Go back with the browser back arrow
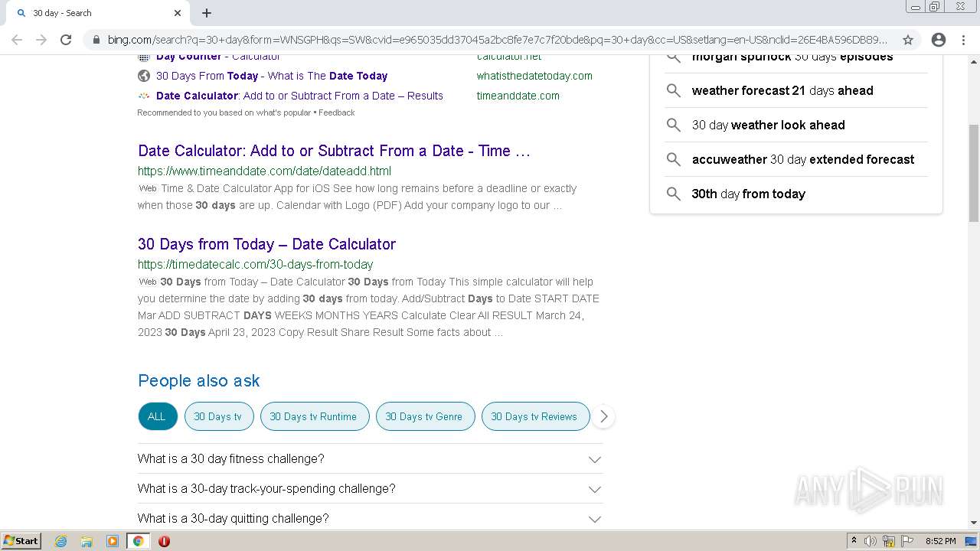The width and height of the screenshot is (980, 551). pyautogui.click(x=17, y=40)
